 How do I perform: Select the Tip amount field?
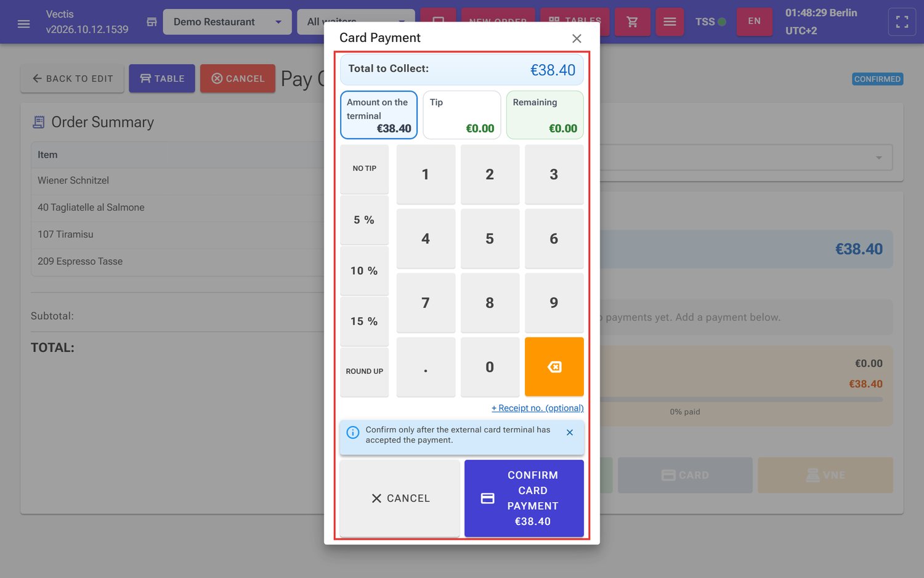pos(462,115)
